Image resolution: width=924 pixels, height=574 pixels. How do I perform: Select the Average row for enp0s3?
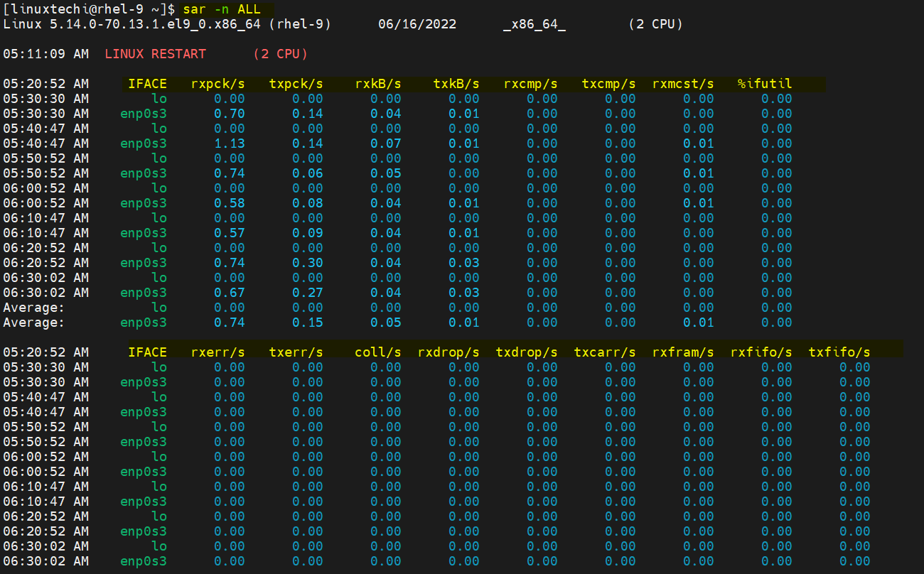coord(144,322)
